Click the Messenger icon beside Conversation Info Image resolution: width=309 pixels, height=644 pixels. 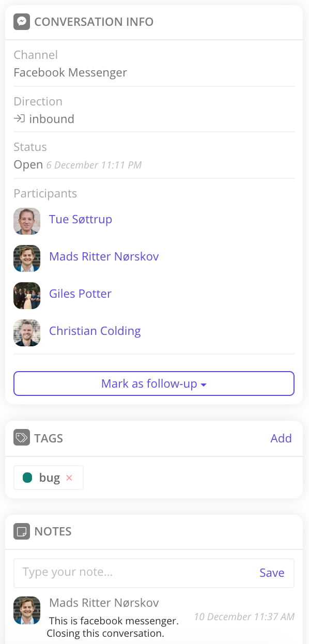[21, 22]
